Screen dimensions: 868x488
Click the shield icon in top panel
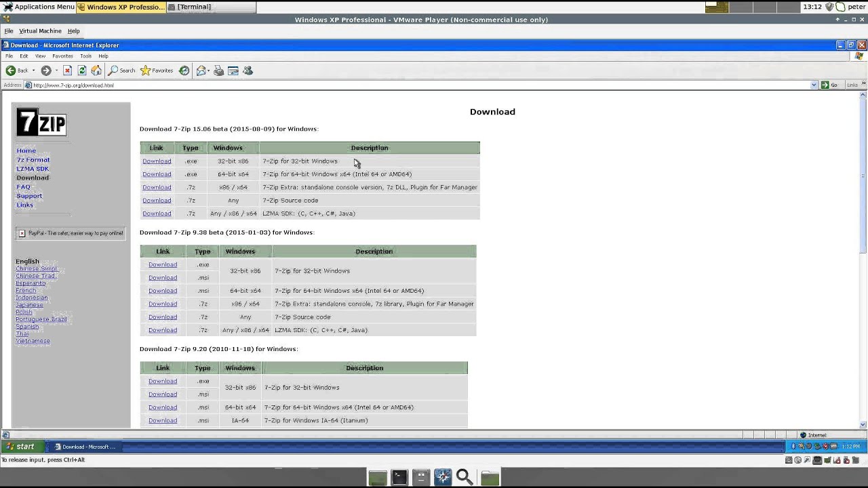click(829, 7)
